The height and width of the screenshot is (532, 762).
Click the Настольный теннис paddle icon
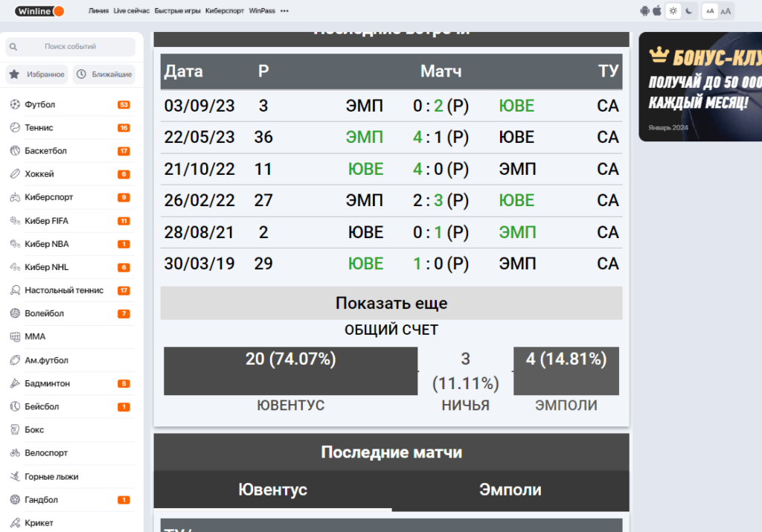(x=15, y=290)
